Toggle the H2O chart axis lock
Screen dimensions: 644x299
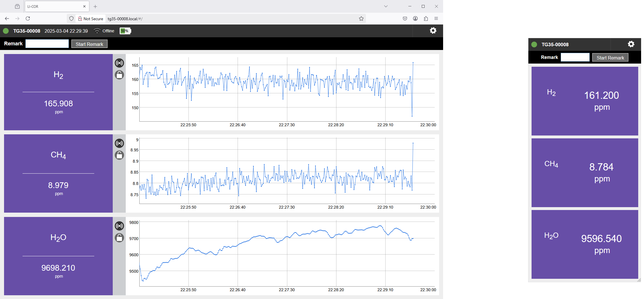tap(119, 238)
